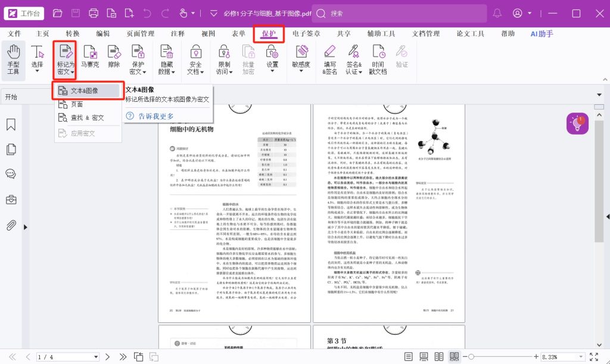The image size is (610, 364).
Task: Switch to two-page continuous view
Action: tap(455, 357)
